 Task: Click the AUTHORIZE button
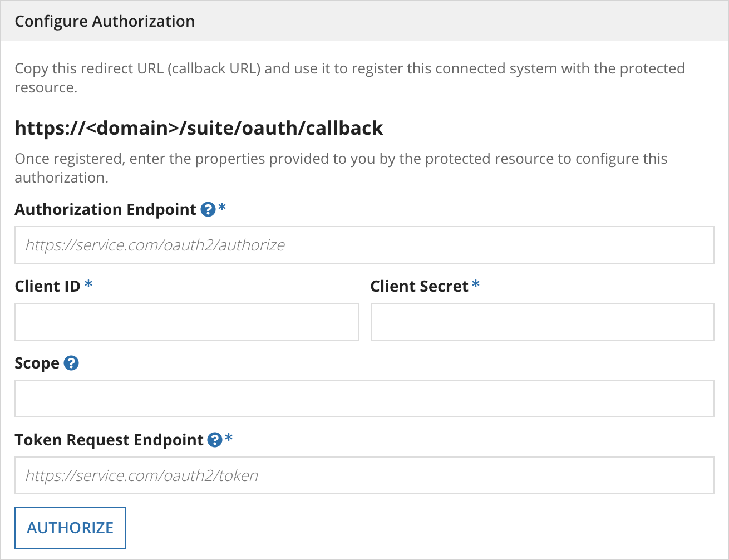coord(70,528)
